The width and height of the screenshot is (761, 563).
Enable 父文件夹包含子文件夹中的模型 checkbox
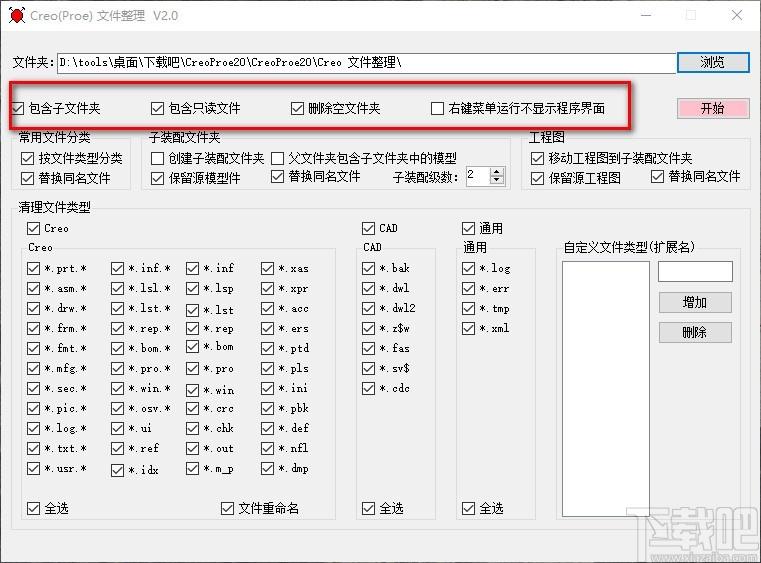277,158
